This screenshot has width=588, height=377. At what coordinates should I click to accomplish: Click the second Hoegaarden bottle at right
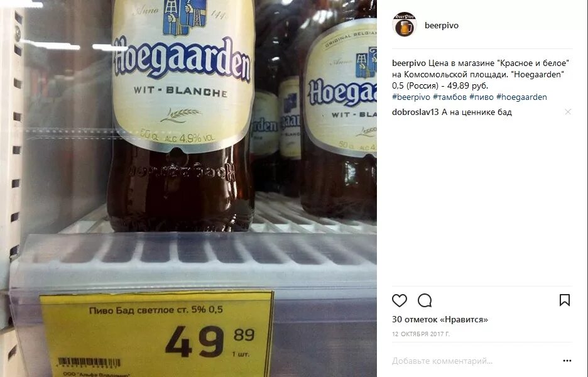click(339, 112)
